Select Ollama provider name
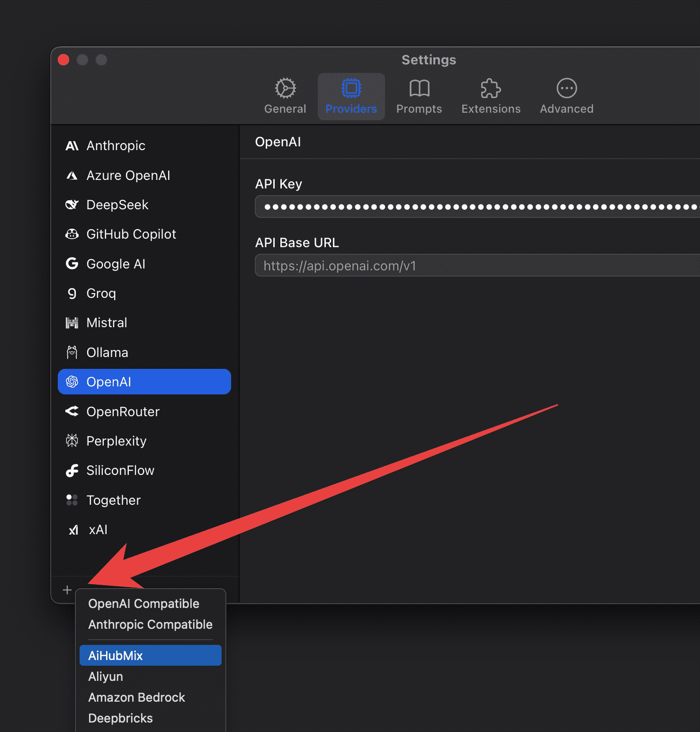Viewport: 700px width, 732px height. [108, 352]
